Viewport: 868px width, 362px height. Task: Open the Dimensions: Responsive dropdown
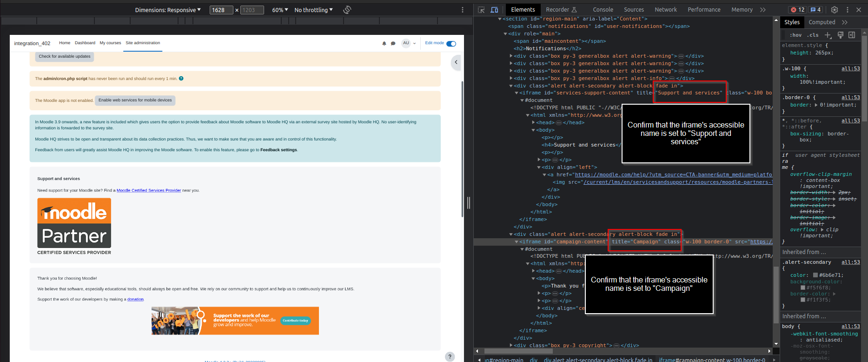coord(168,10)
